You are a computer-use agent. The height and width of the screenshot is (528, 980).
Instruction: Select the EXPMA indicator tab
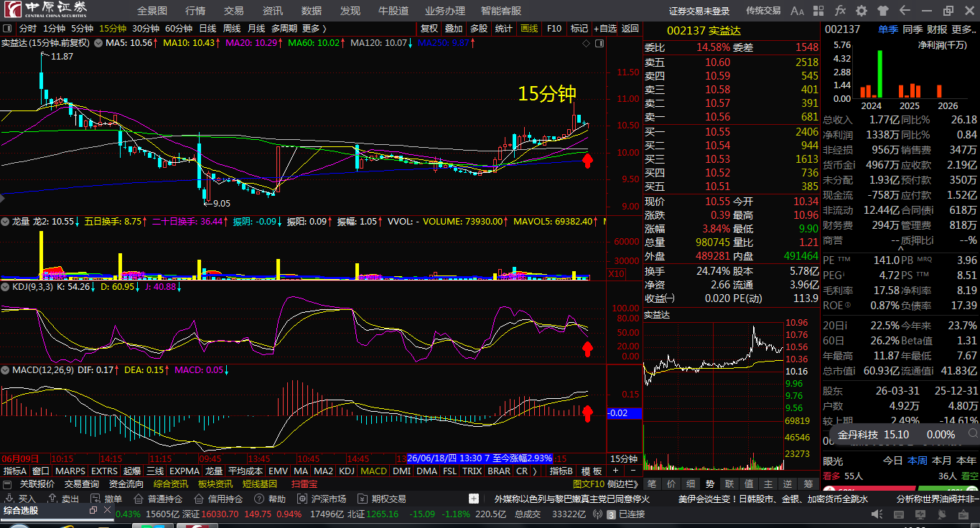point(185,471)
